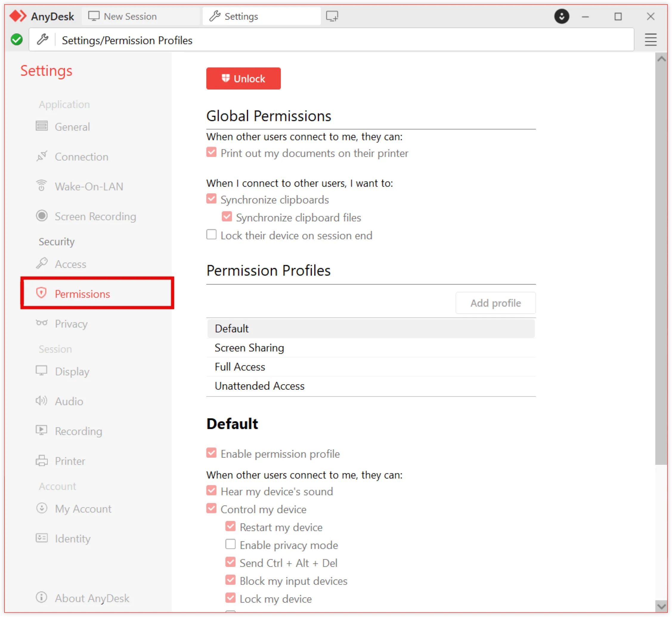Open the user account dropdown at top right
Viewport: 672px width, 617px height.
(x=562, y=16)
